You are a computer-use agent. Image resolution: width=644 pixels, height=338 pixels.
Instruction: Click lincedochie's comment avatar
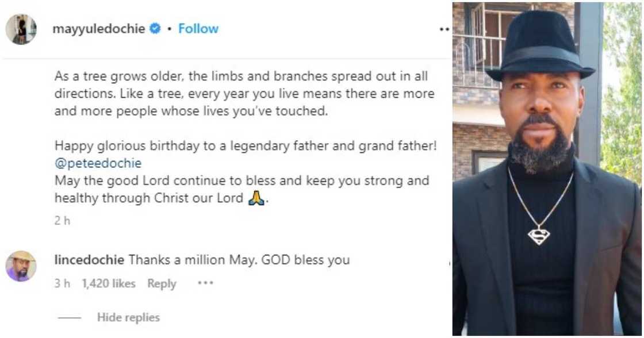(21, 266)
